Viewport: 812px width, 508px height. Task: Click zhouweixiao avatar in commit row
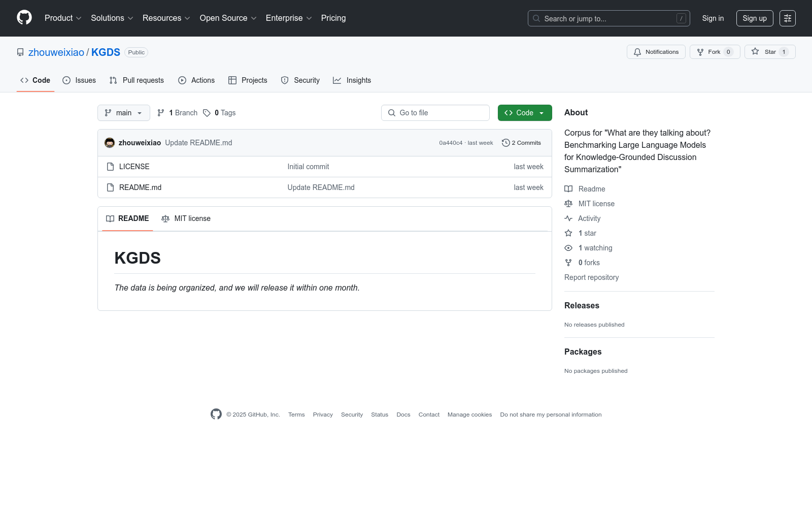pos(110,143)
